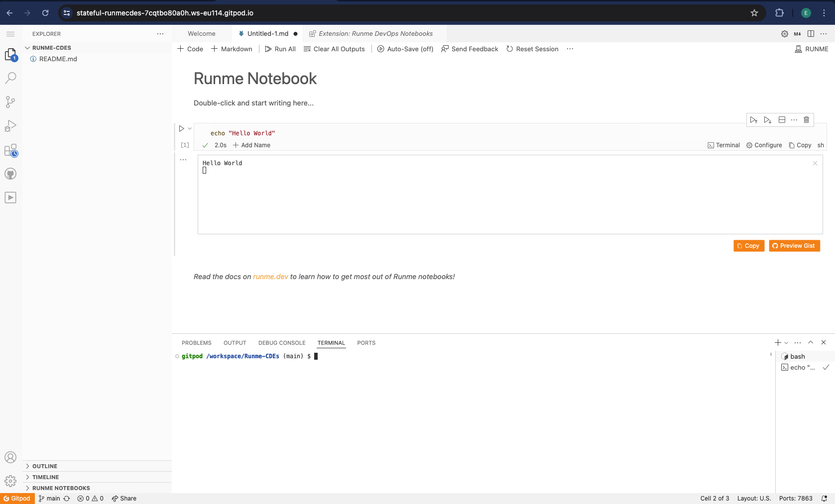Open the run-cell dropdown arrow
This screenshot has height=504, width=835.
189,128
